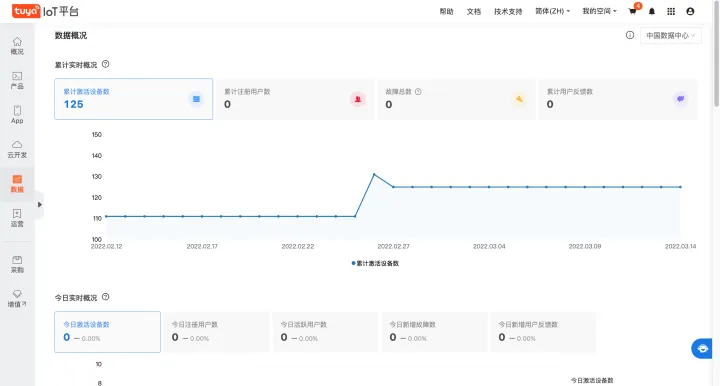Click the yellow wrench icon in 故障总数 card
This screenshot has height=386, width=720.
519,99
